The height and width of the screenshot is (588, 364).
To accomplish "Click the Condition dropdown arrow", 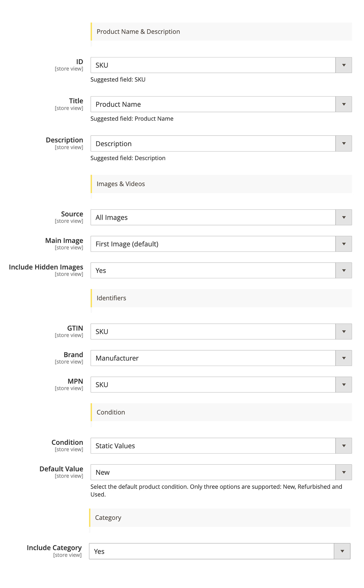I will [344, 446].
